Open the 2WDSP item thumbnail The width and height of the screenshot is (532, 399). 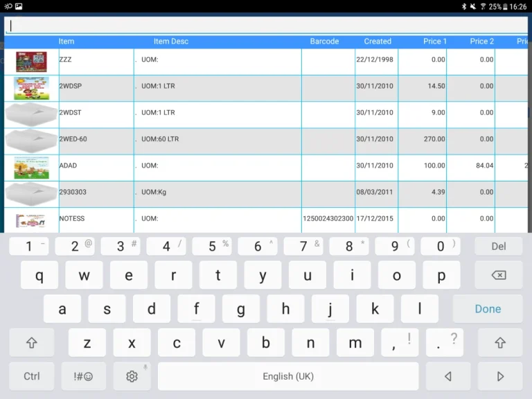click(31, 88)
